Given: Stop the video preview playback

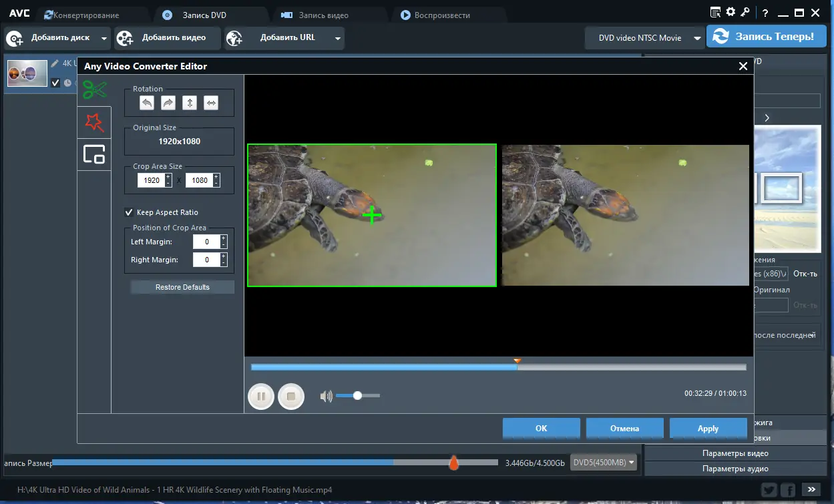Looking at the screenshot, I should 291,396.
